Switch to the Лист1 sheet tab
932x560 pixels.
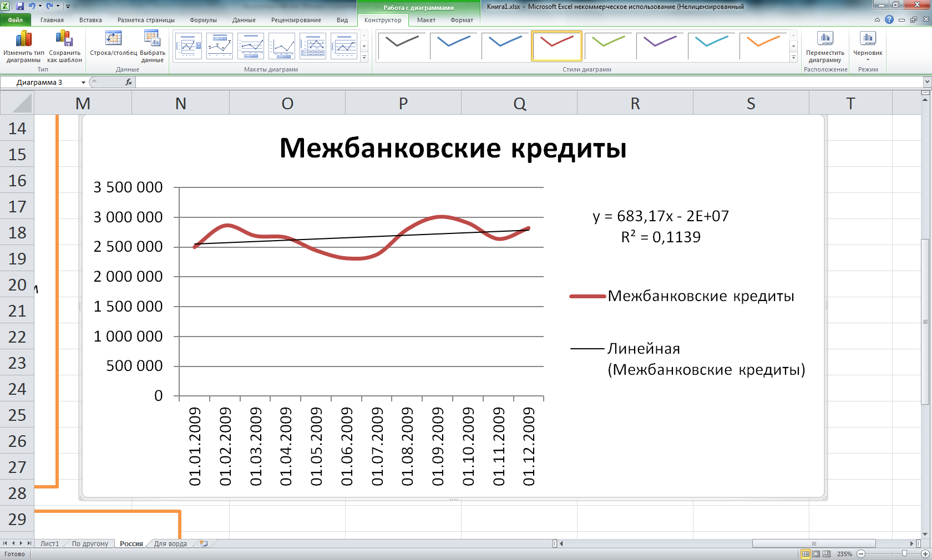[x=49, y=544]
